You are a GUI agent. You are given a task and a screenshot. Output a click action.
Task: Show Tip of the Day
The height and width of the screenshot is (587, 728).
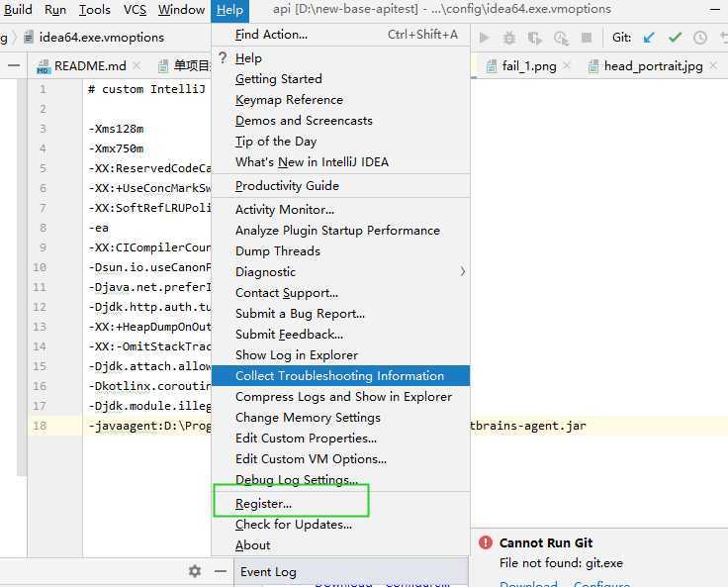pos(340,142)
